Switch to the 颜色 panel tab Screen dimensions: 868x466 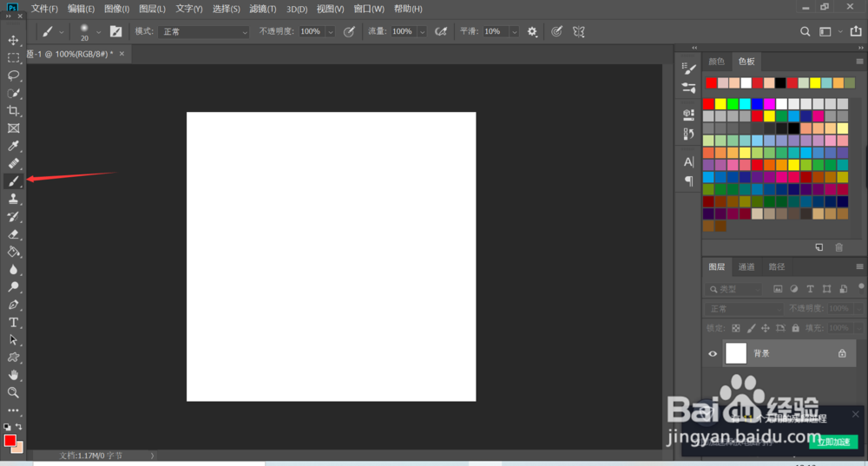pyautogui.click(x=716, y=62)
